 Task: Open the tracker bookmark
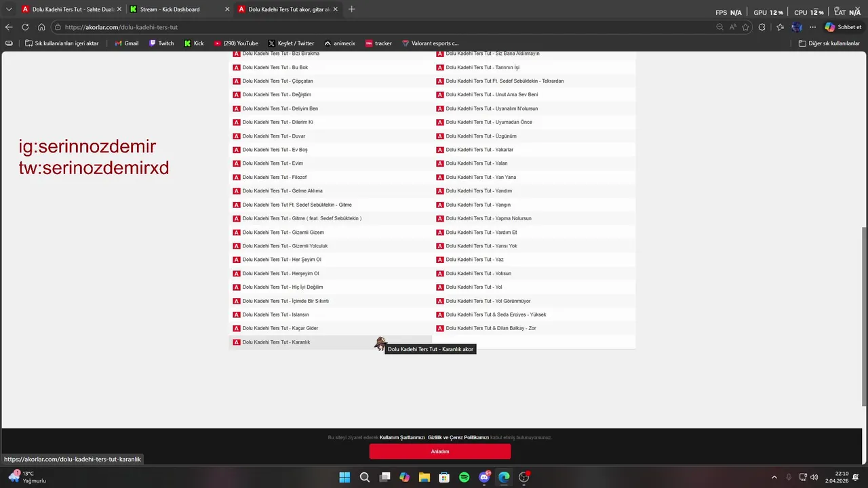(378, 43)
